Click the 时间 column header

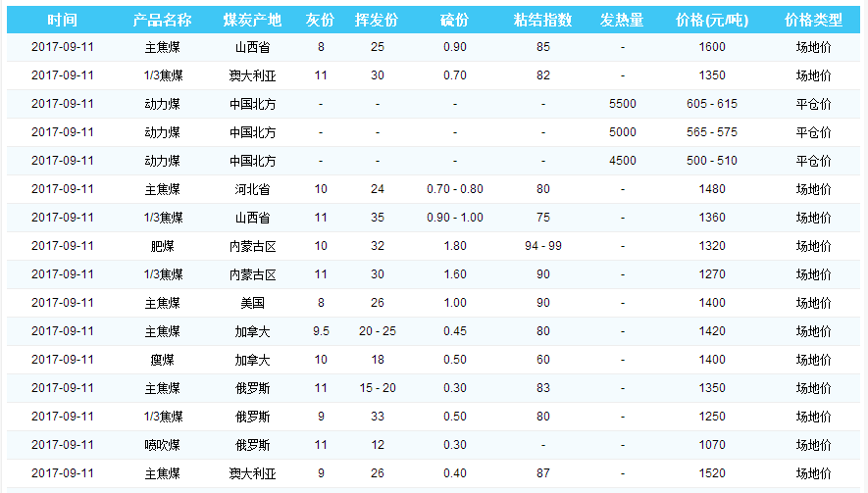click(62, 21)
